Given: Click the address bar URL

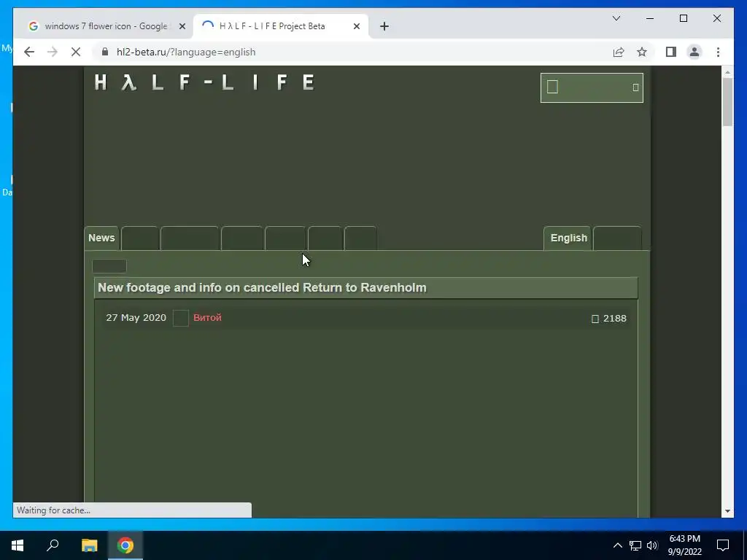Looking at the screenshot, I should point(186,52).
